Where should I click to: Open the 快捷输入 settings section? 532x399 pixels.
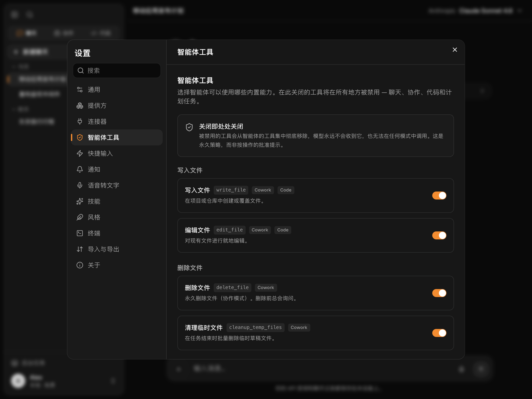[117, 153]
